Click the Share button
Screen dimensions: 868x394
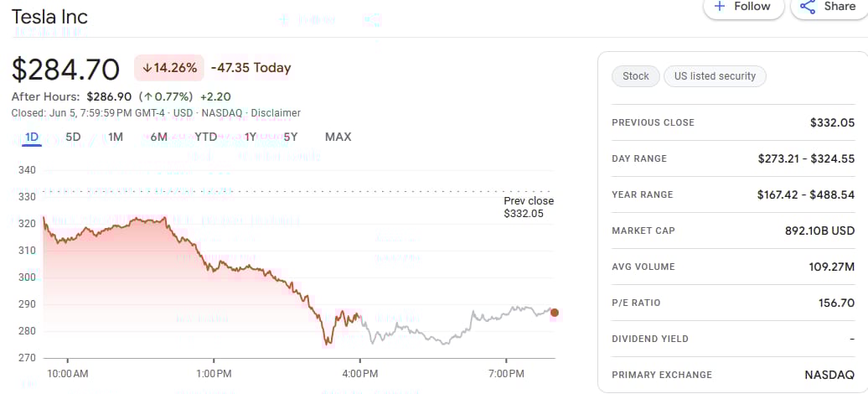pyautogui.click(x=829, y=8)
